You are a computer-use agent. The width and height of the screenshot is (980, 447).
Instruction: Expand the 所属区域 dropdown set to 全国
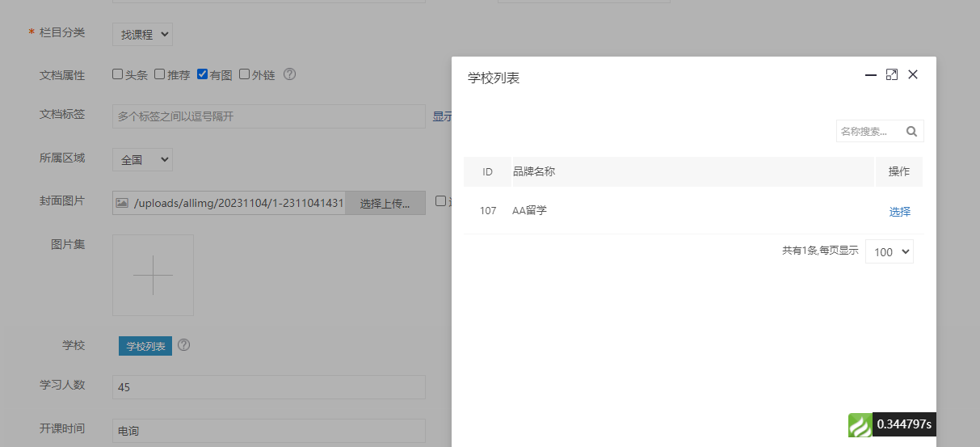142,160
